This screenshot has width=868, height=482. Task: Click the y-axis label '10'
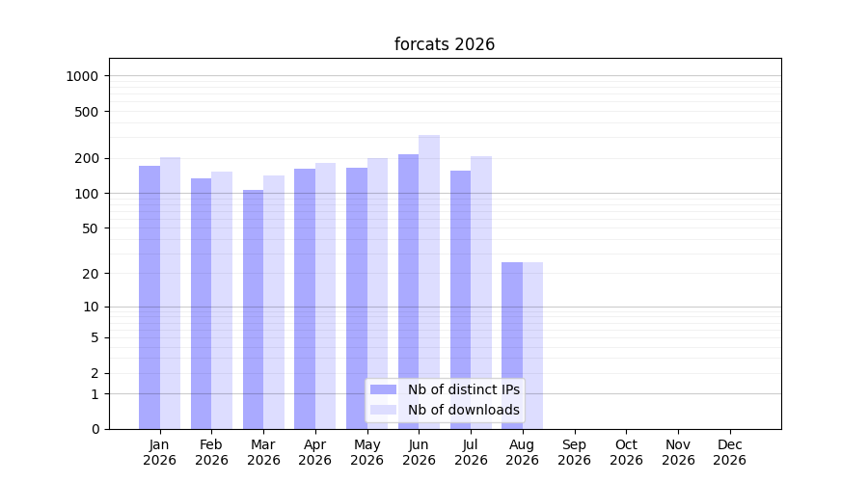pyautogui.click(x=91, y=308)
